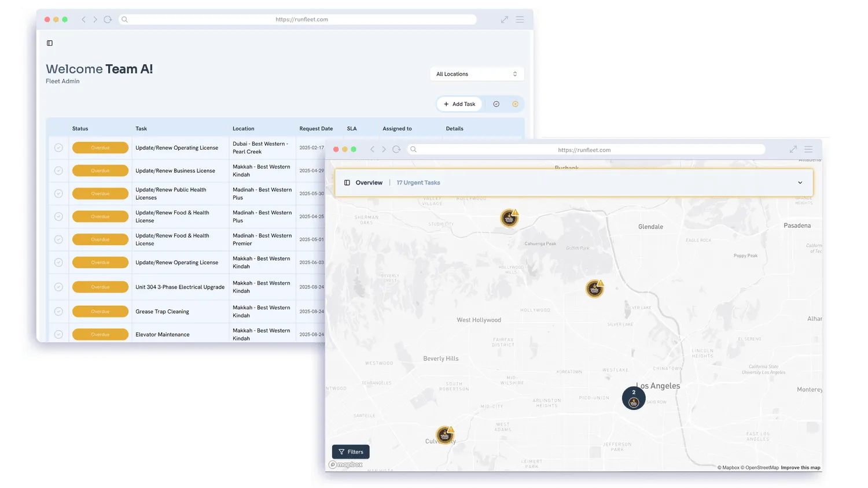Open the Filters button on the map
This screenshot has width=868, height=488.
[x=351, y=452]
